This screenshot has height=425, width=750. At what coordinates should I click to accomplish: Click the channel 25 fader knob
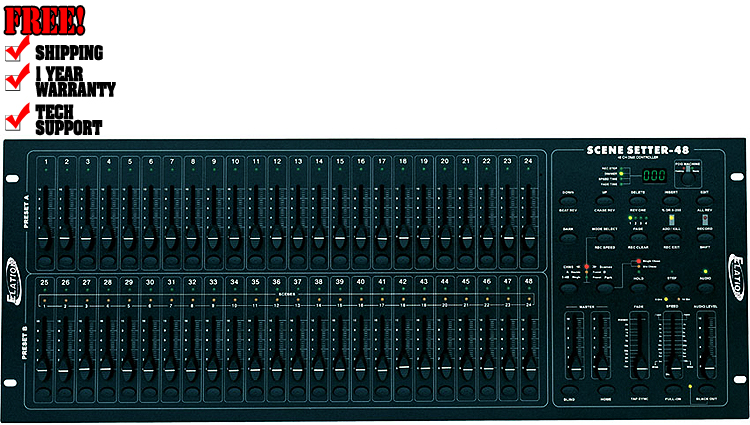click(x=43, y=371)
